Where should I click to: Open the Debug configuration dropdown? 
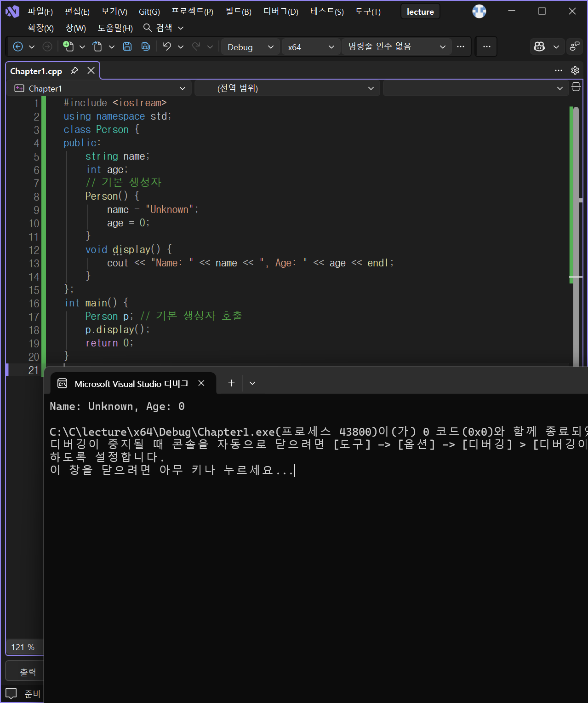coord(251,47)
